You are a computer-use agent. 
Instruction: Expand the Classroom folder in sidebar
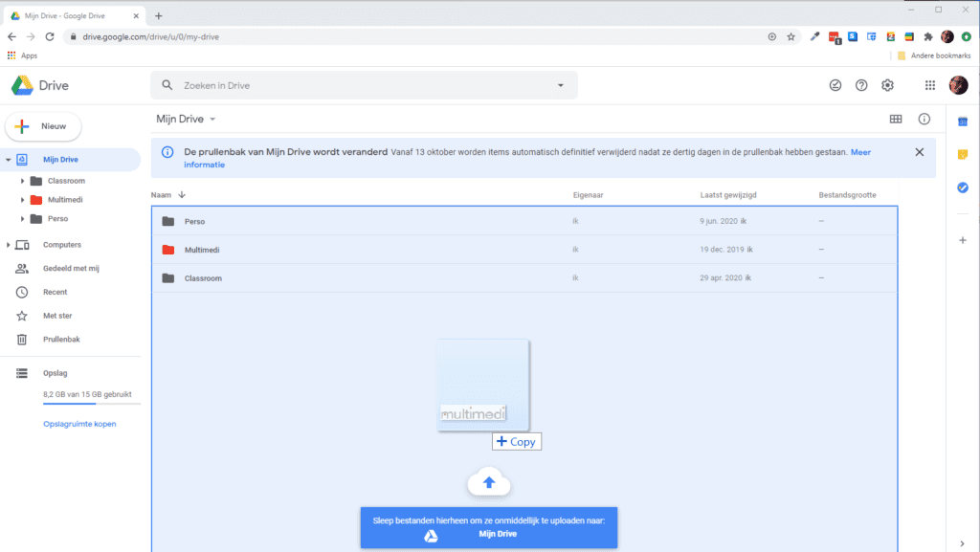click(22, 181)
